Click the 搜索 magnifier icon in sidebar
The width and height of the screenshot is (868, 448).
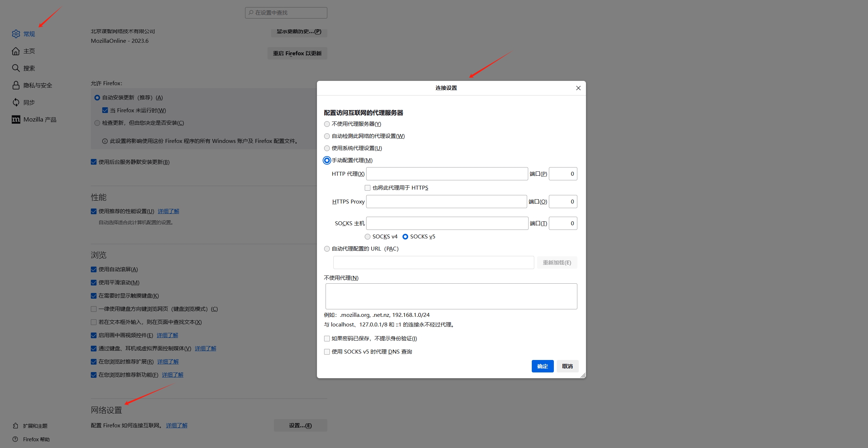[x=16, y=68]
